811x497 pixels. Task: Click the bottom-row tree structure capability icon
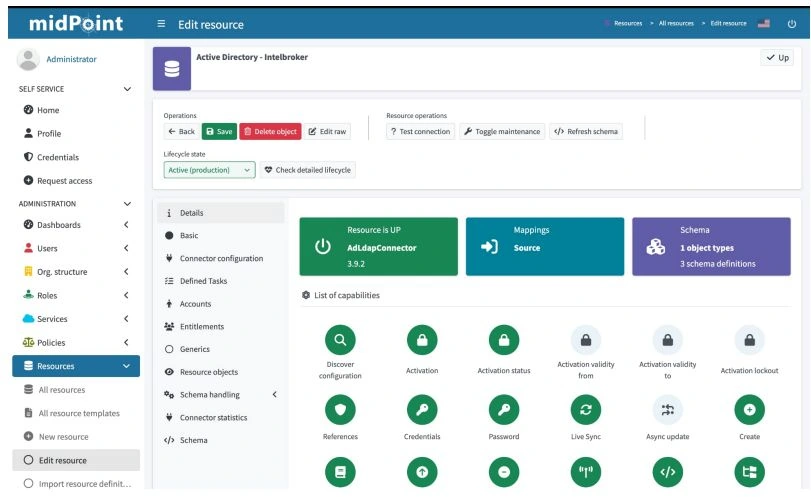(749, 472)
